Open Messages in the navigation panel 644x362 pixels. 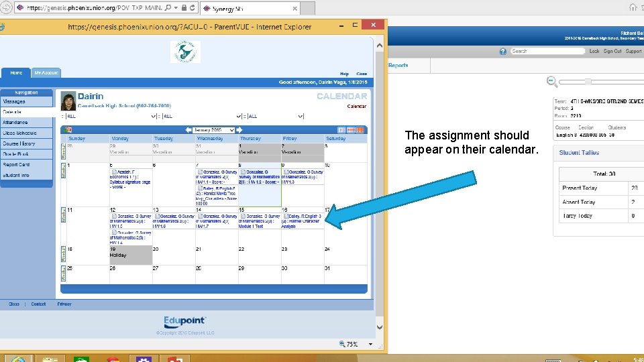pyautogui.click(x=27, y=101)
